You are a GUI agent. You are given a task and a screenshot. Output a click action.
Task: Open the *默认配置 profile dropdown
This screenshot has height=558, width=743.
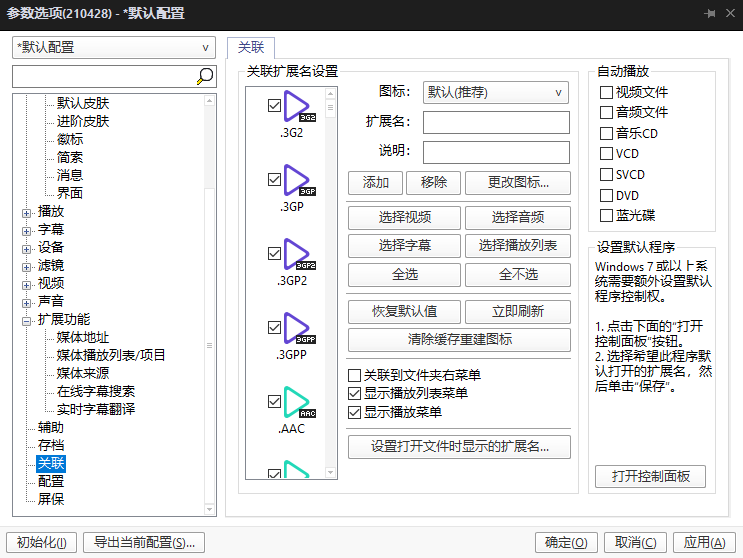[114, 47]
